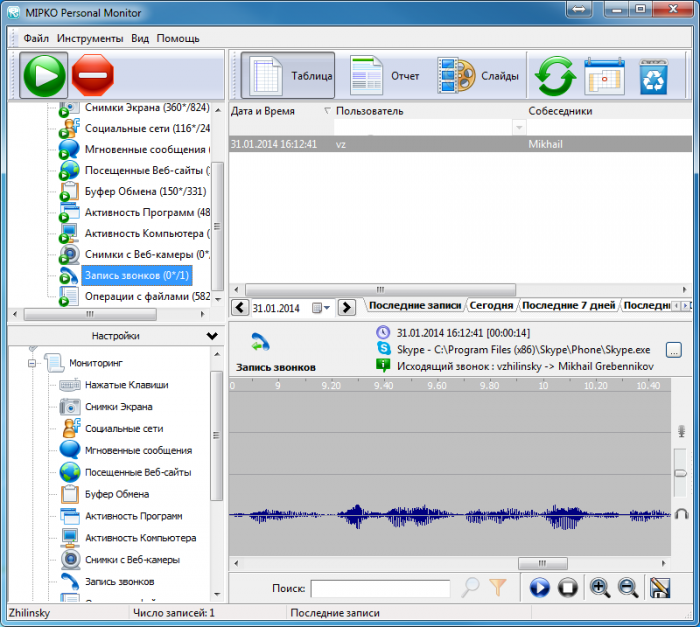This screenshot has height=627, width=700.
Task: Open Нажатые Клавиши settings item
Action: coord(126,385)
